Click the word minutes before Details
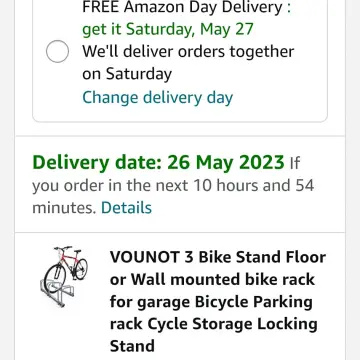The width and height of the screenshot is (360, 360). coord(64,208)
